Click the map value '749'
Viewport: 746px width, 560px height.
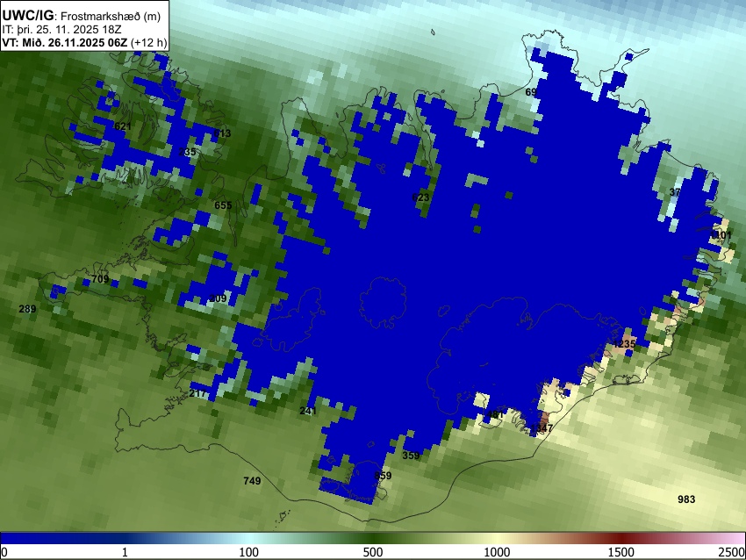pos(252,481)
